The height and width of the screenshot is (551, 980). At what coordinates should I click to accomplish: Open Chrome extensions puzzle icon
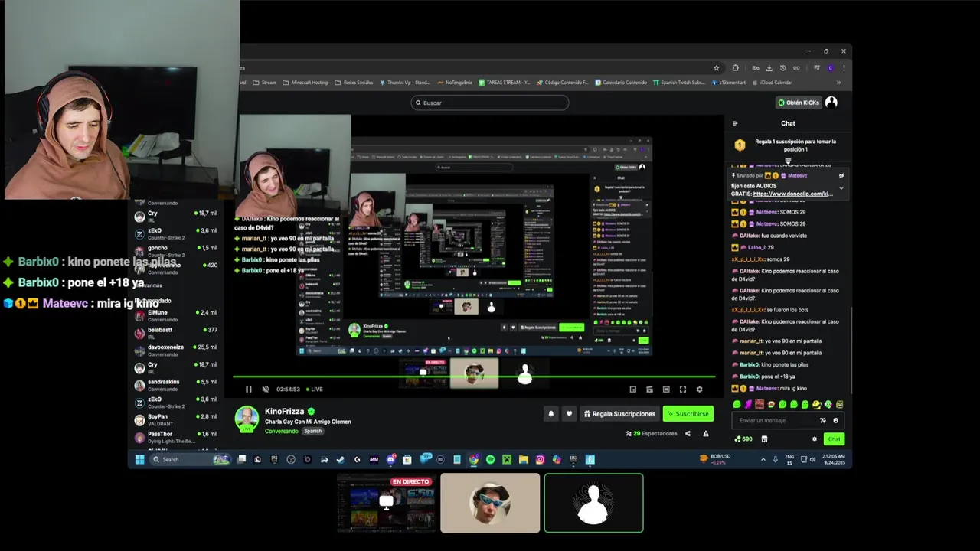[736, 67]
